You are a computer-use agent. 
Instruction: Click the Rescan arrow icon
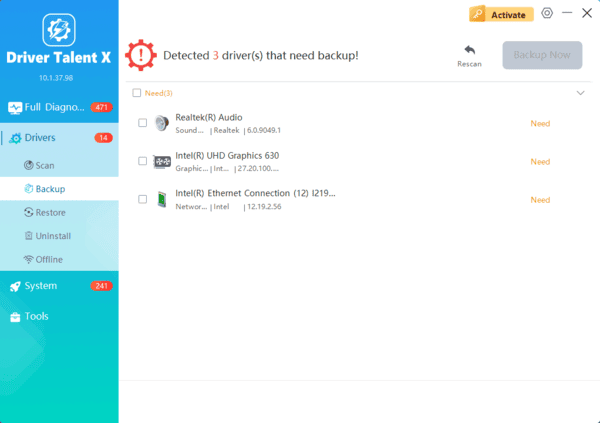(x=470, y=50)
